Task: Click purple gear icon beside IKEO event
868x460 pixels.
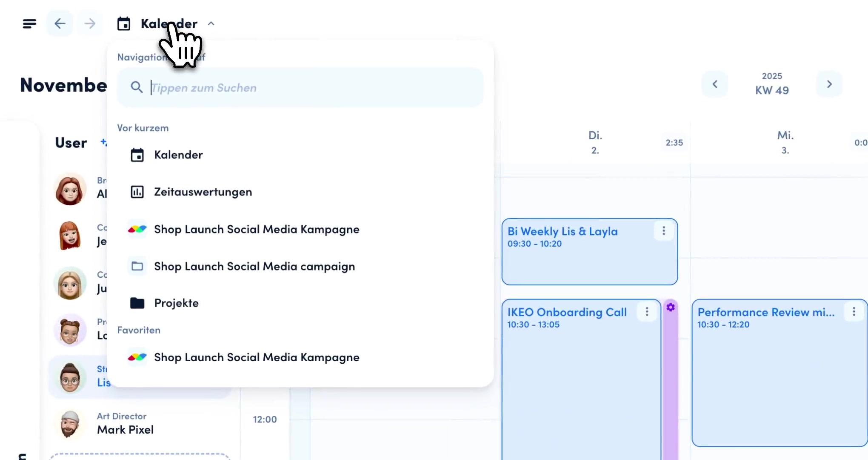Action: [671, 307]
